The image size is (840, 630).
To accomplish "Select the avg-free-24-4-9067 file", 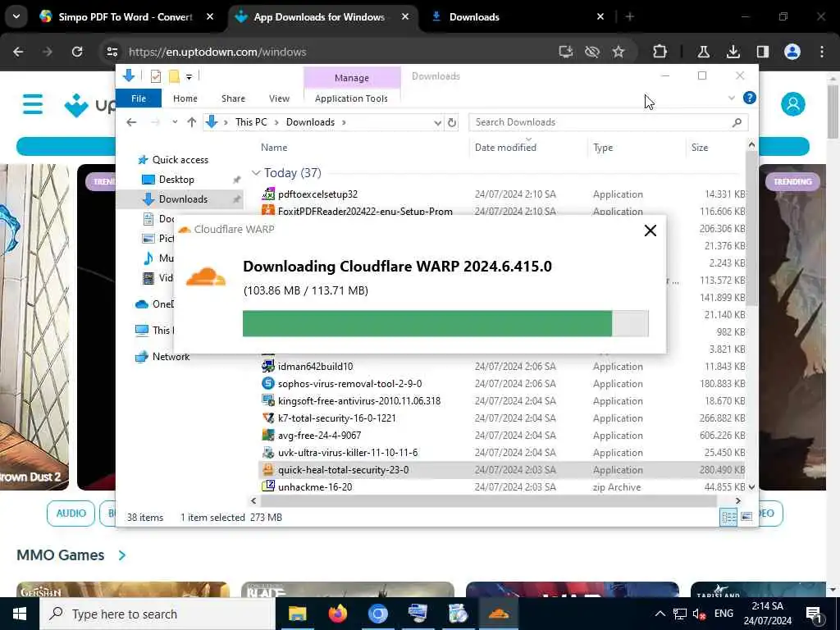I will [319, 435].
